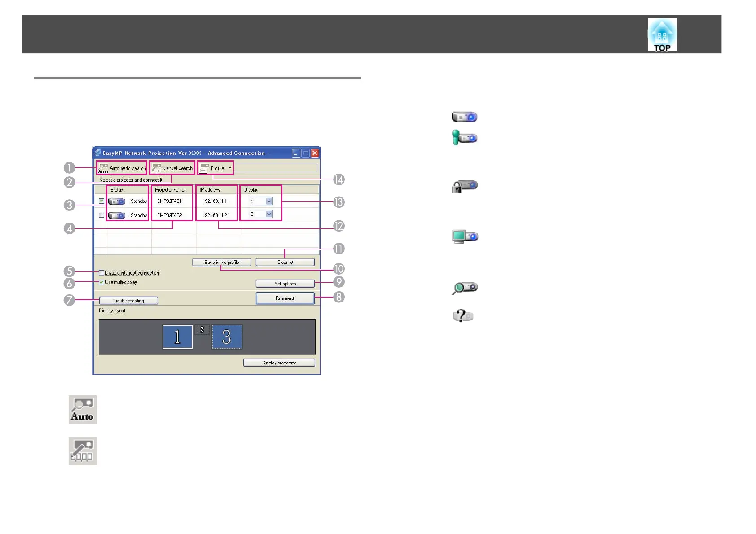Screen dimensions: 756x534
Task: Click the standby projector icon in the EMP02FAC2 row
Action: pyautogui.click(x=117, y=215)
